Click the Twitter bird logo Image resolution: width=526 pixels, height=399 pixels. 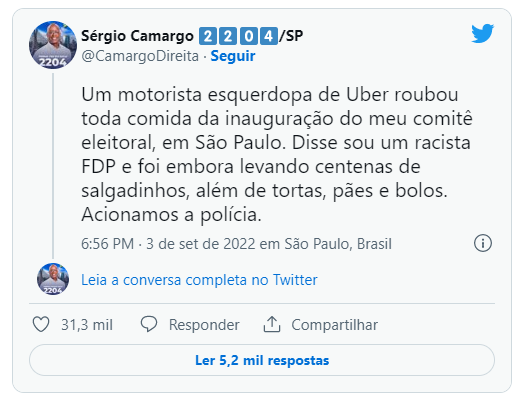(x=482, y=33)
